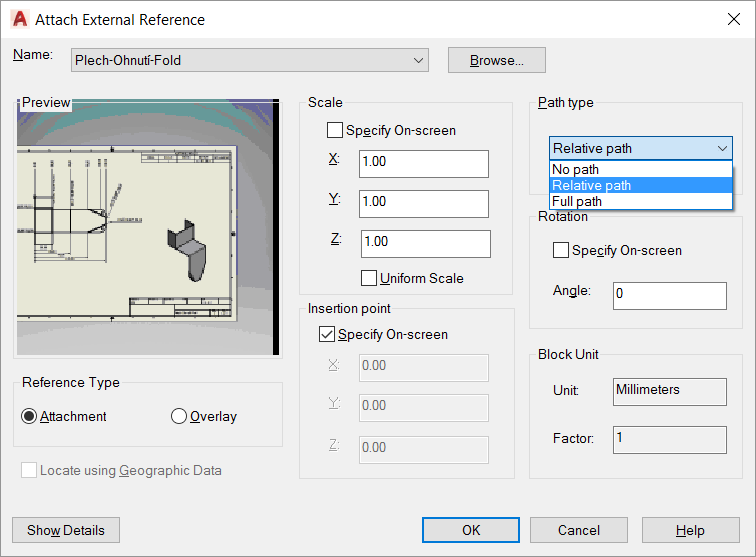Image resolution: width=756 pixels, height=557 pixels.
Task: Click the drawing preview thumbnail
Action: (x=148, y=227)
